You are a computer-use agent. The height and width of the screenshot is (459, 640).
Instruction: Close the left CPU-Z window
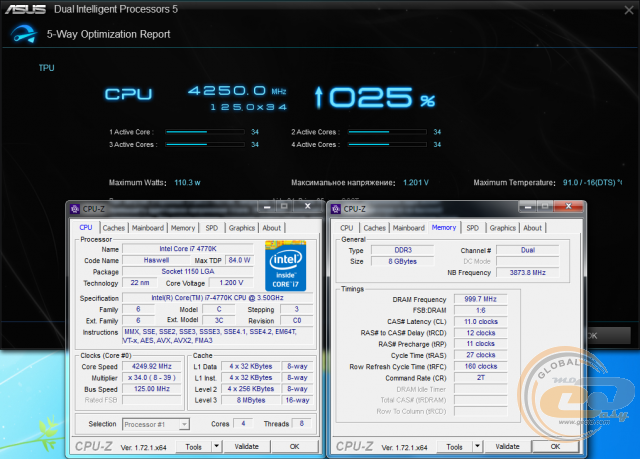tap(308, 206)
